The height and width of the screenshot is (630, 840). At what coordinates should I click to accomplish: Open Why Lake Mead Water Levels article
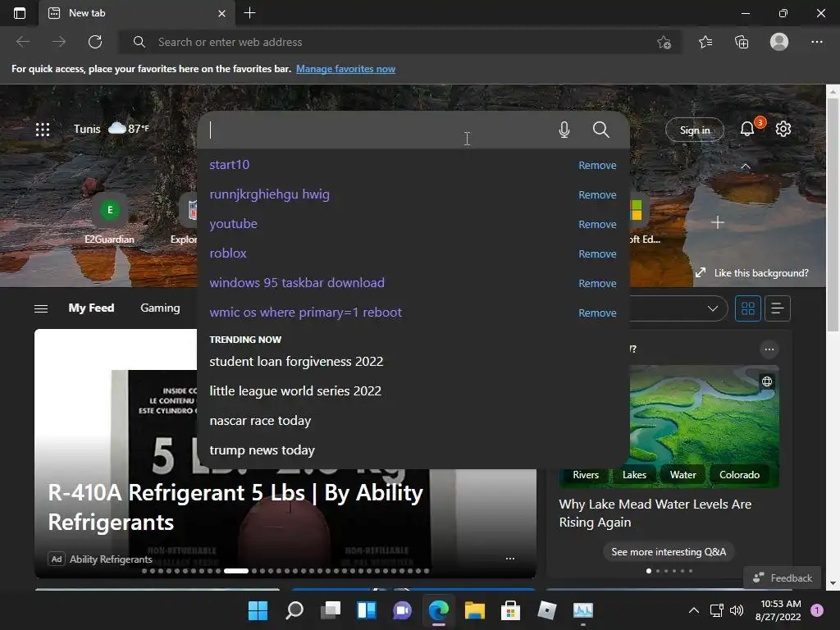655,514
